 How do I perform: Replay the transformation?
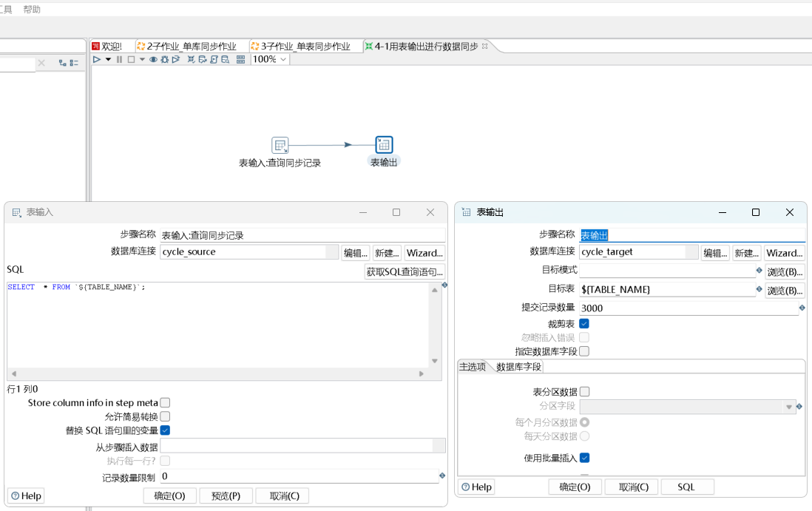(x=176, y=60)
